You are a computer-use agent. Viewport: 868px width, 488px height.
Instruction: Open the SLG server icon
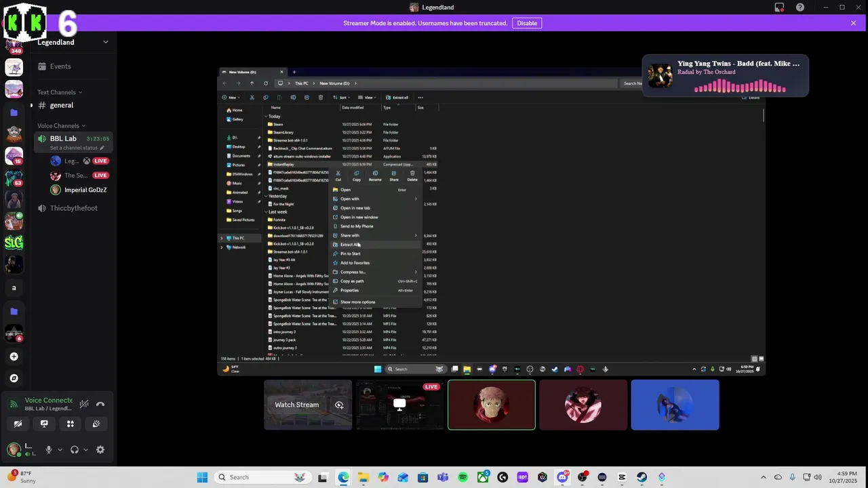14,242
